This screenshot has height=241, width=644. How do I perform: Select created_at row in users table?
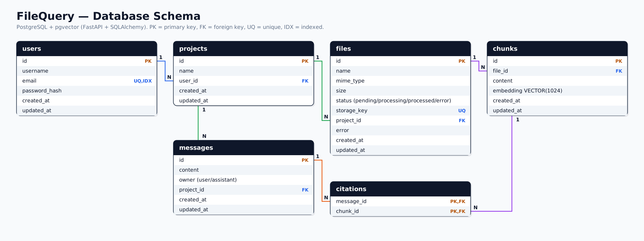click(x=87, y=101)
